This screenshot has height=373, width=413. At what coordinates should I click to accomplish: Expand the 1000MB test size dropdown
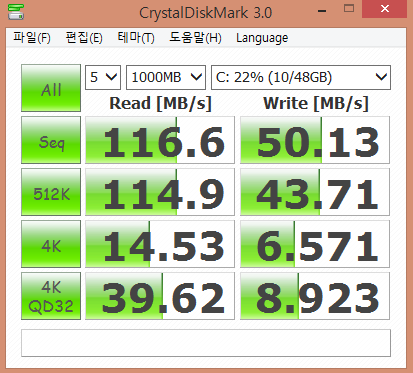point(166,77)
